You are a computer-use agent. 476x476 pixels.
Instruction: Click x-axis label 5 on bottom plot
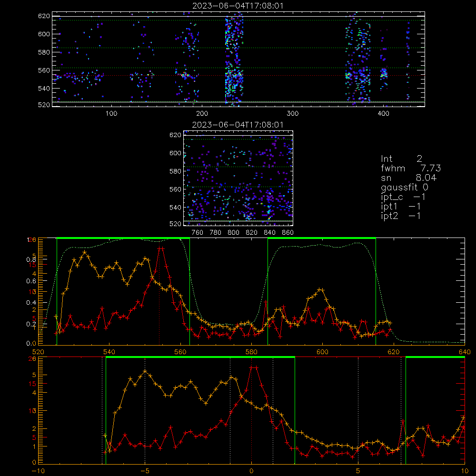358,471
